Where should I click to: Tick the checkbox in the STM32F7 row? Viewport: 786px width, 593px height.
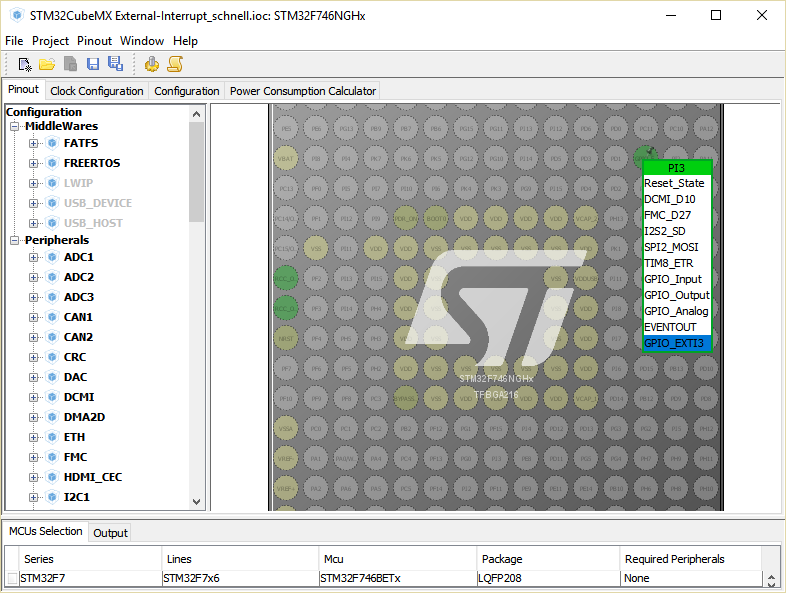(13, 578)
